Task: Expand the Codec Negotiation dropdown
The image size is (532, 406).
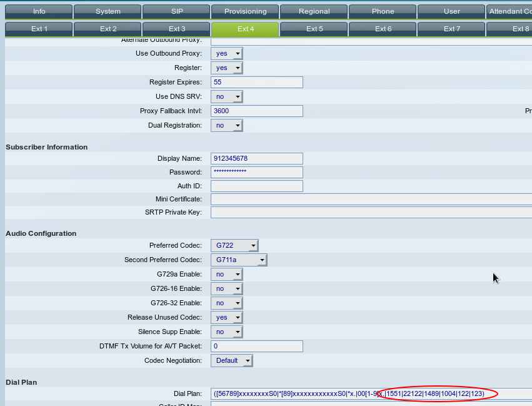Action: coord(233,360)
